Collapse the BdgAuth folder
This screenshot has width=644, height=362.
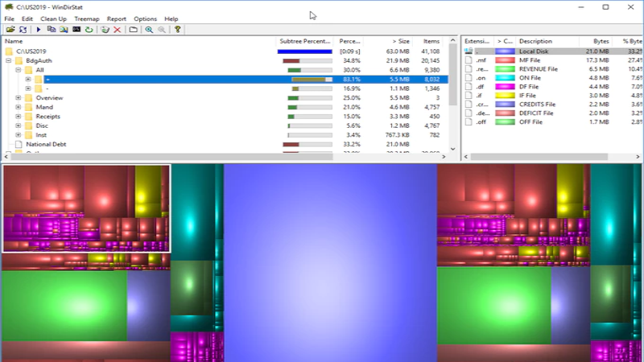click(x=8, y=60)
